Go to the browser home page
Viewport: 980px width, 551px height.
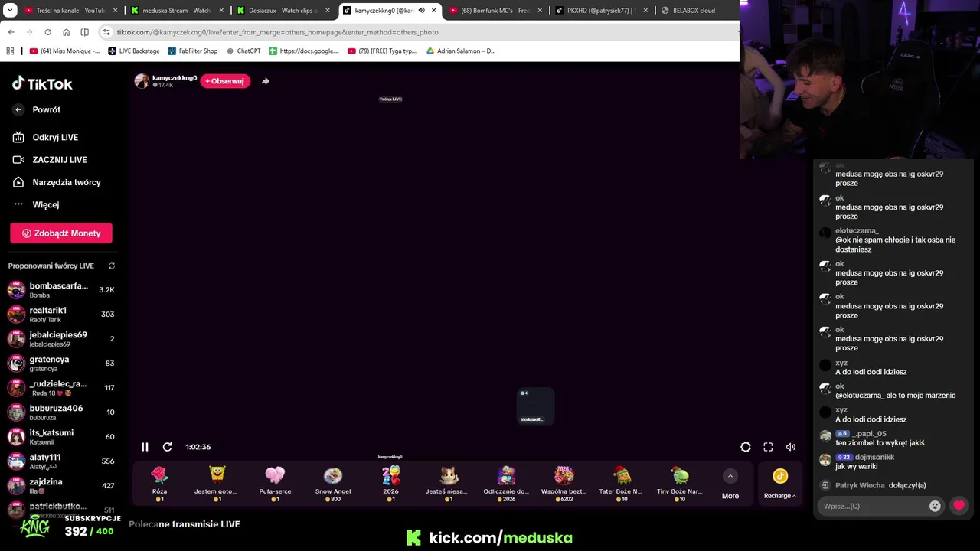(x=66, y=32)
